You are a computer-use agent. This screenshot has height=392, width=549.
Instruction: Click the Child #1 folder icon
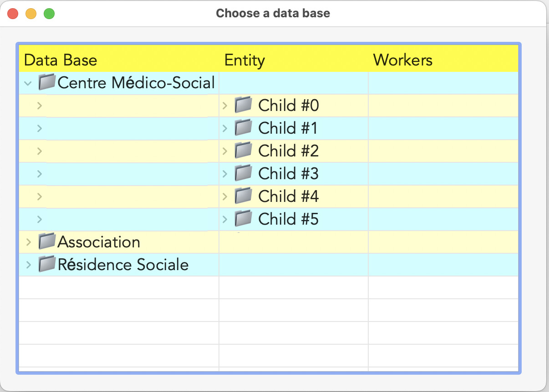(243, 128)
